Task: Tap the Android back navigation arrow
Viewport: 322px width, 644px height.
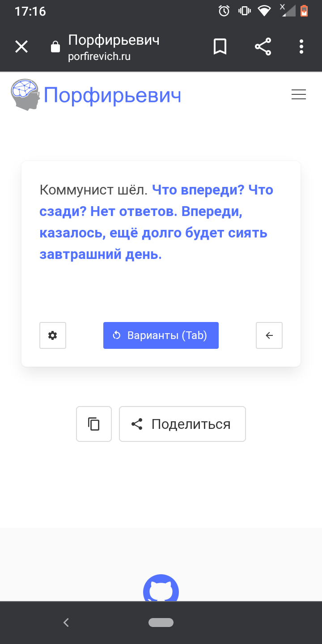Action: [66, 623]
